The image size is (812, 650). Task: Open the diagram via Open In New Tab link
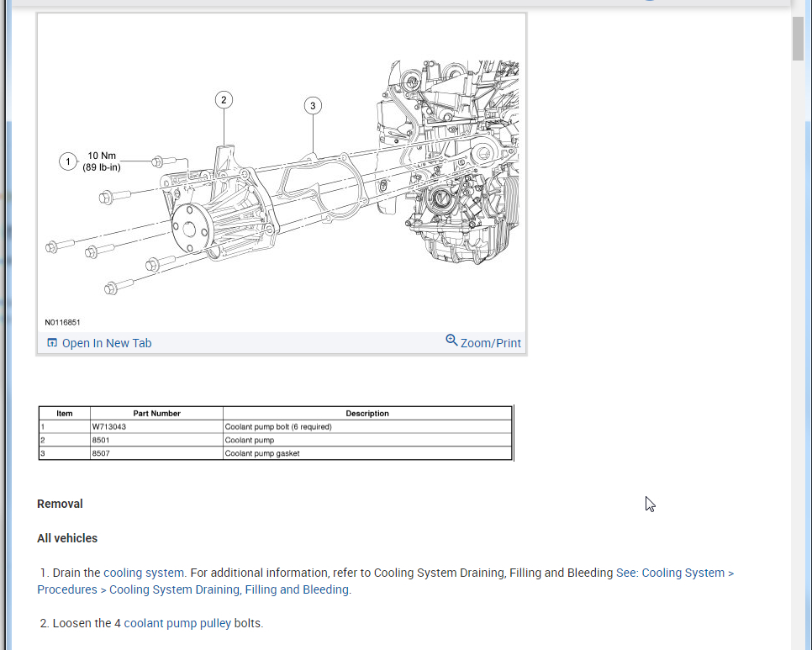(x=107, y=343)
